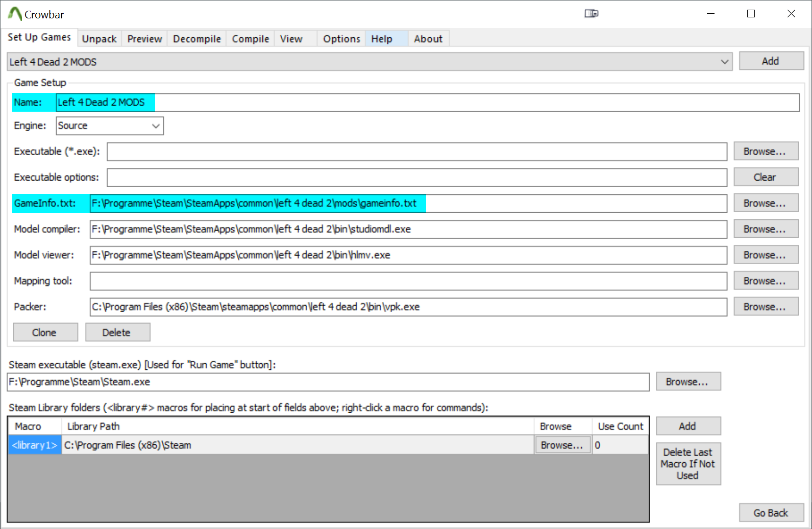Click the Model viewer path field

coord(408,255)
